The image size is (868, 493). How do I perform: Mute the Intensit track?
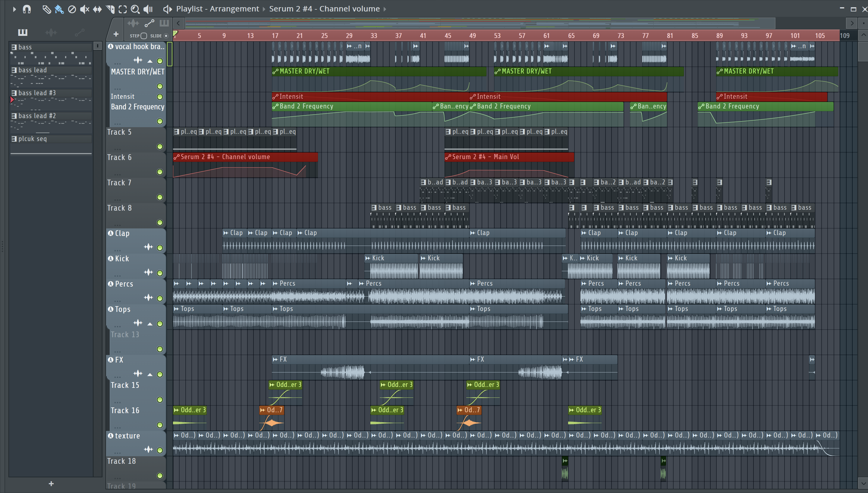160,97
